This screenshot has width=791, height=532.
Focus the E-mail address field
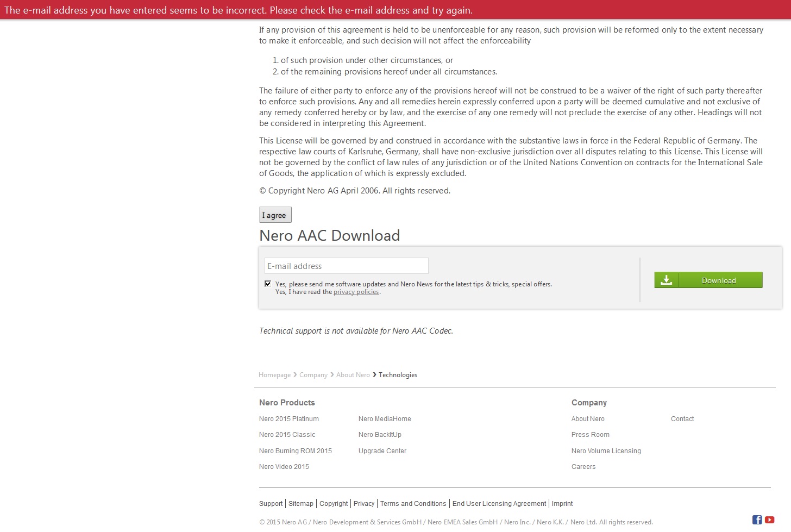(347, 266)
